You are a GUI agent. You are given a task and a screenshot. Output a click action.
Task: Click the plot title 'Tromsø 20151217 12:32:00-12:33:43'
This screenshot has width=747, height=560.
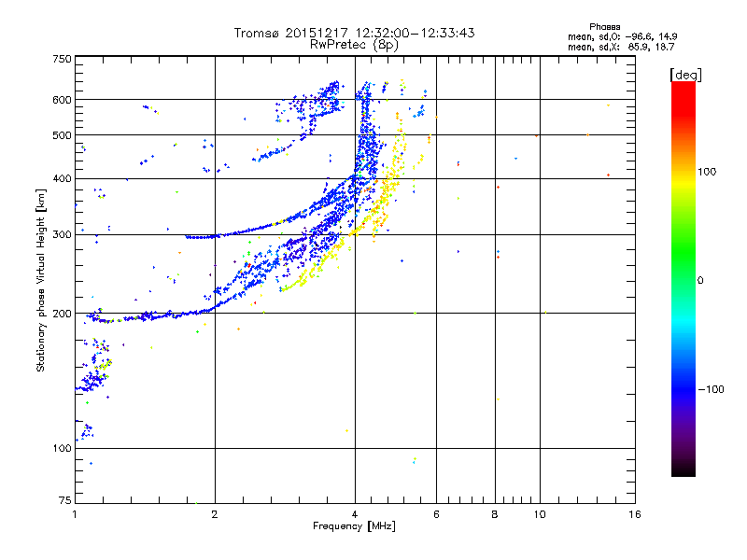click(x=354, y=33)
